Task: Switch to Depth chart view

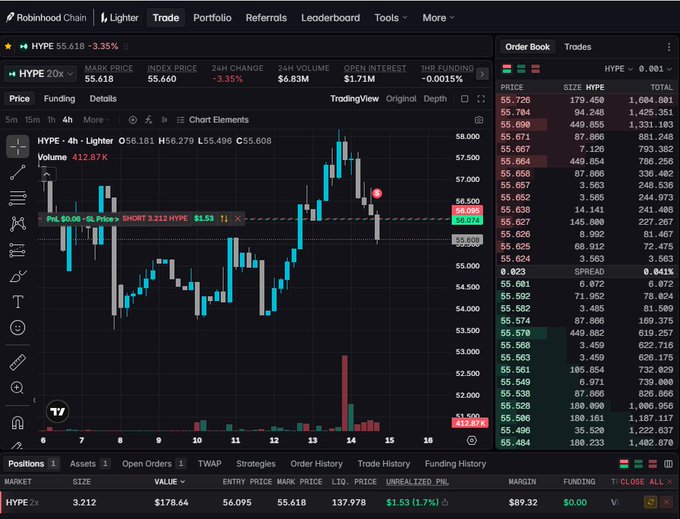Action: [435, 99]
